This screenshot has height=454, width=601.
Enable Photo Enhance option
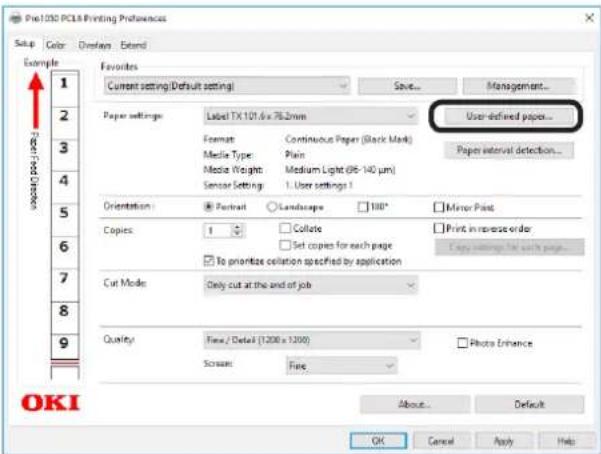coord(462,343)
